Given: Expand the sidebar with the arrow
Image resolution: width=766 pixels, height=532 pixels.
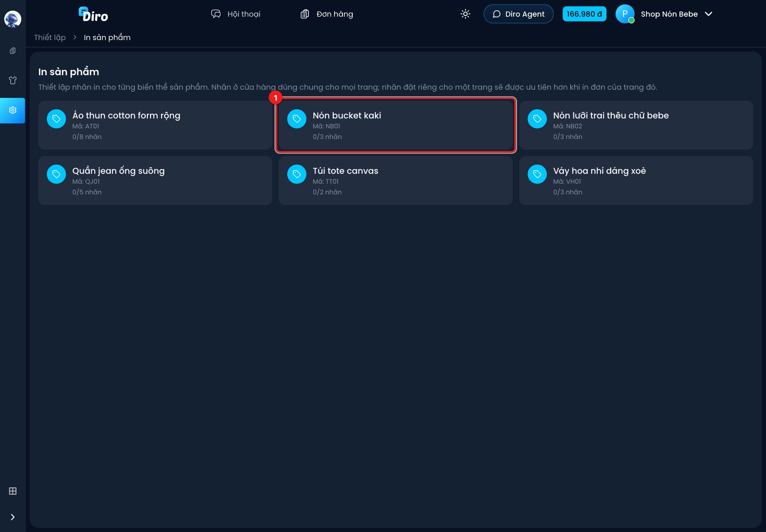Looking at the screenshot, I should pyautogui.click(x=12, y=517).
